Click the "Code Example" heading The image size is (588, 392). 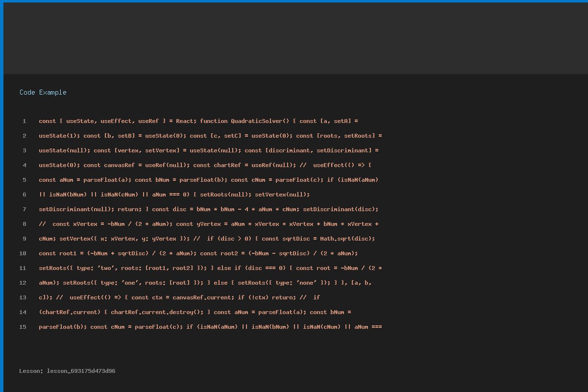pyautogui.click(x=43, y=92)
